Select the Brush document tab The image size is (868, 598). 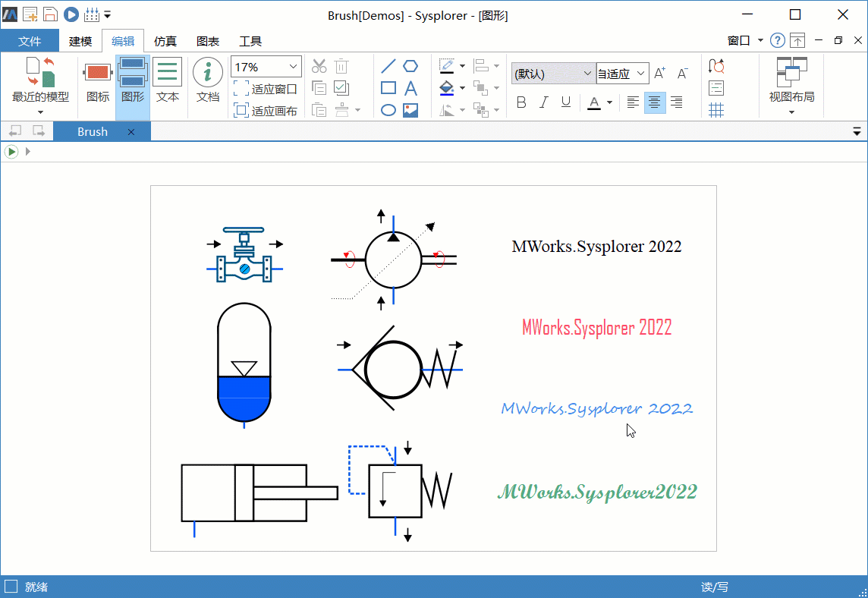click(x=93, y=132)
